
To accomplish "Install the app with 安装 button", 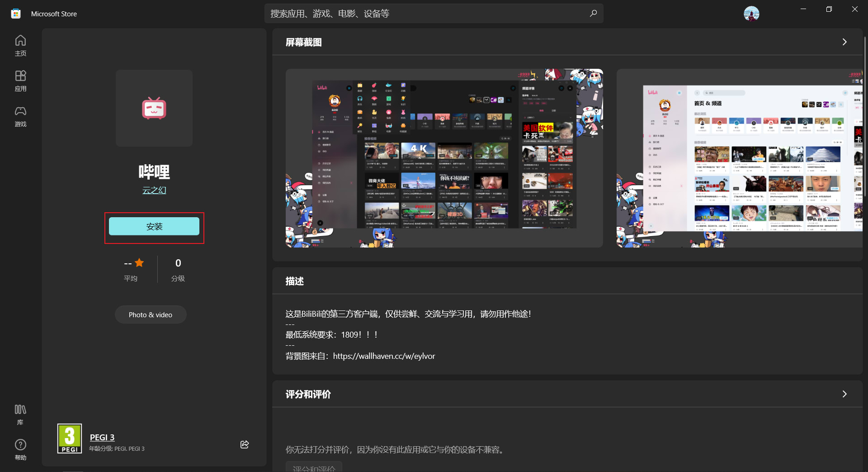I will (x=154, y=226).
